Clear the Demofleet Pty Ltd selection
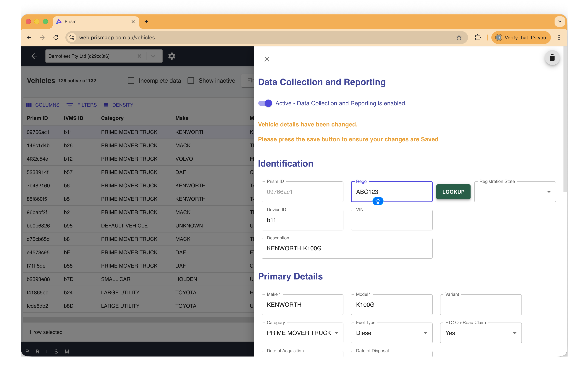Screen dimensions: 588x384 tap(139, 56)
